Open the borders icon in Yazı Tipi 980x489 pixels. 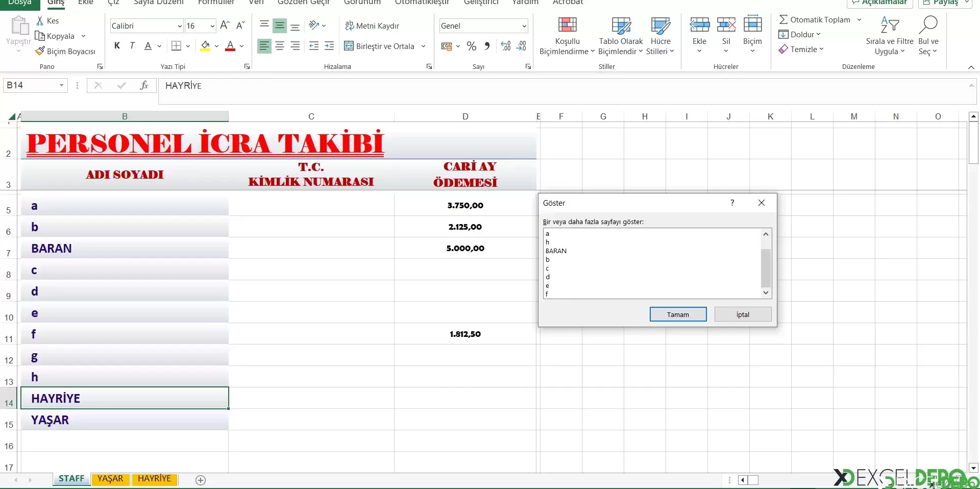click(x=176, y=46)
